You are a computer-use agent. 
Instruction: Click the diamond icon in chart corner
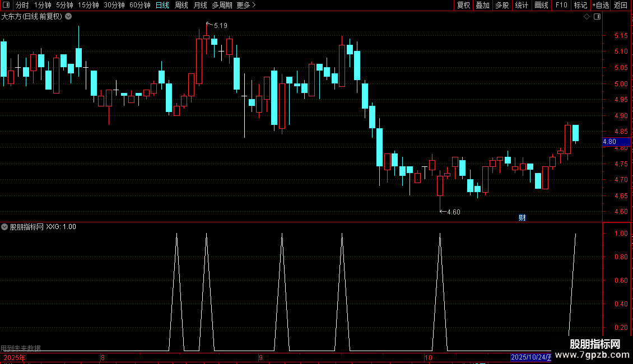[587, 17]
